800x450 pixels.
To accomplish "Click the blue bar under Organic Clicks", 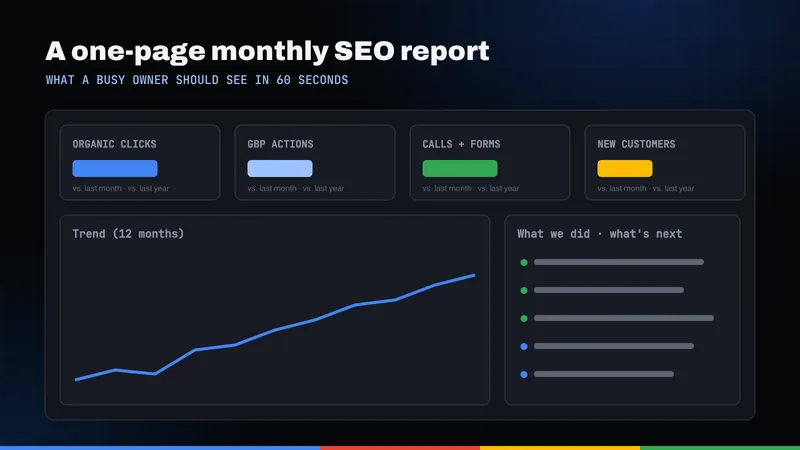I will 115,168.
